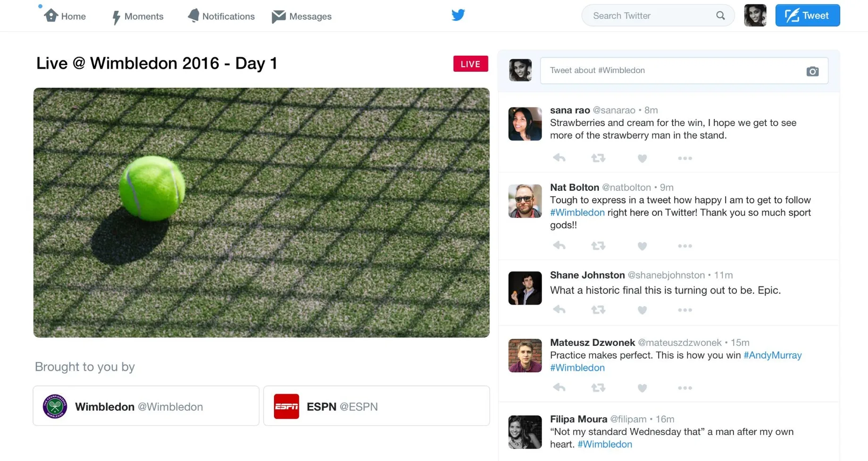868x461 pixels.
Task: Expand more menu on Mateusz Dzwonek's tweet
Action: pyautogui.click(x=685, y=388)
